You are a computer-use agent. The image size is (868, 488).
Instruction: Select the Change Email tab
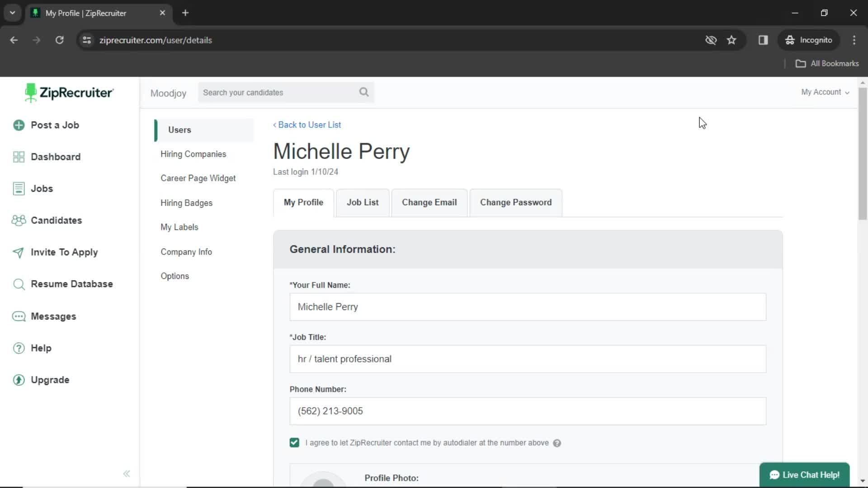tap(429, 202)
